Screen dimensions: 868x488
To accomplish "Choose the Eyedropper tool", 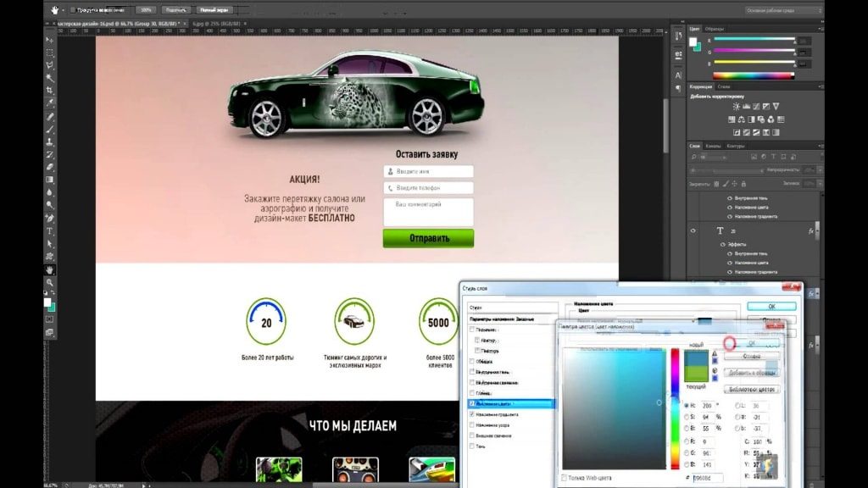I will point(50,103).
